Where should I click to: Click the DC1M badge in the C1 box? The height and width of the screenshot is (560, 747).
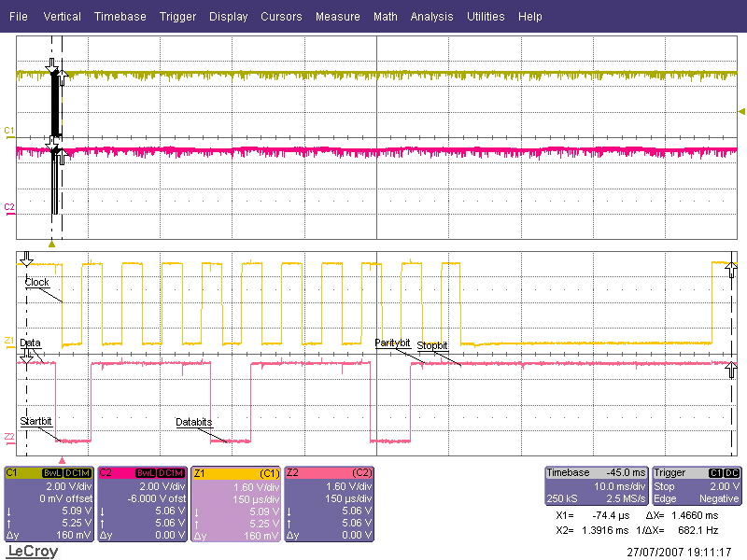(78, 473)
